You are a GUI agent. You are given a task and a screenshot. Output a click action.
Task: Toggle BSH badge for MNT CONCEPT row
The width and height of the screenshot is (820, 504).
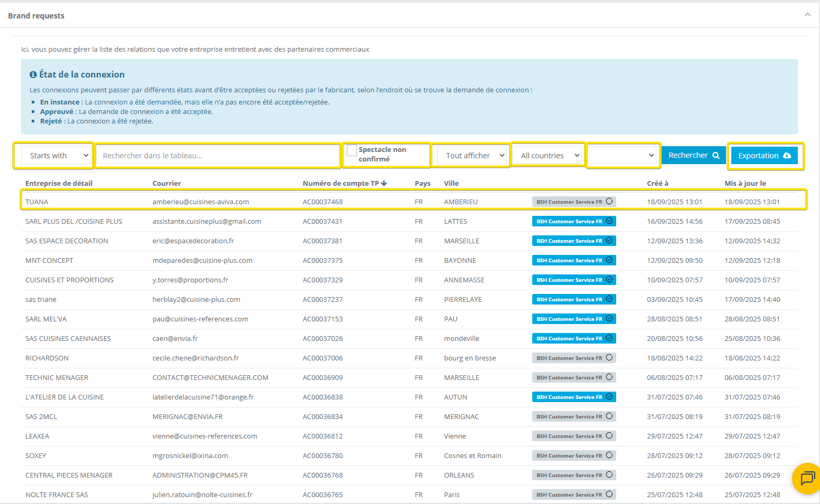click(x=573, y=260)
